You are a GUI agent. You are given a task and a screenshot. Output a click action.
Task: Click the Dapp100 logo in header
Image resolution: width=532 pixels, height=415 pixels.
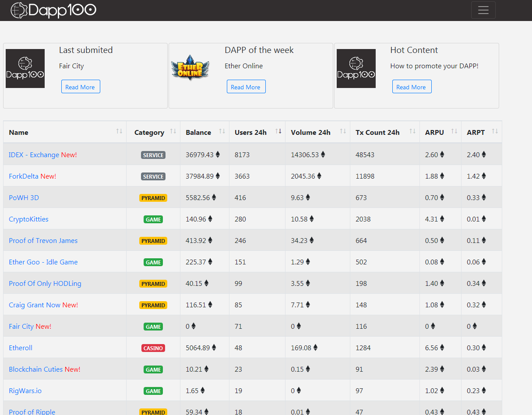pyautogui.click(x=53, y=10)
